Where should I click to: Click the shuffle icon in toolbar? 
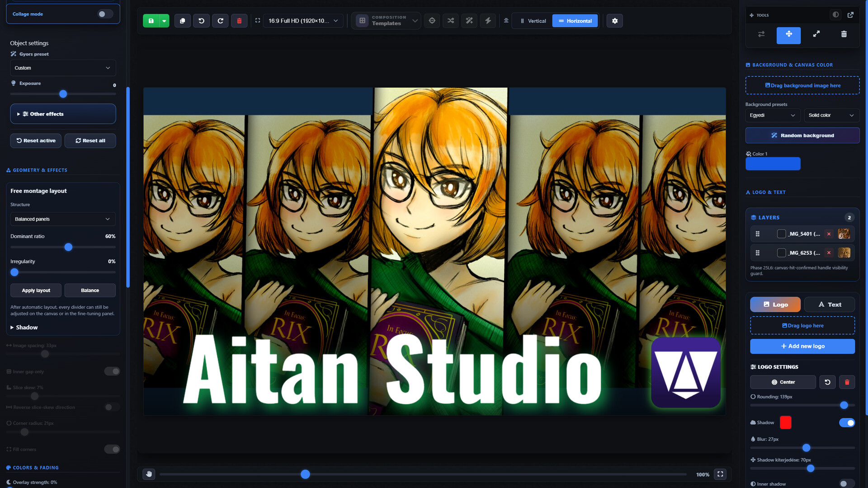(451, 21)
